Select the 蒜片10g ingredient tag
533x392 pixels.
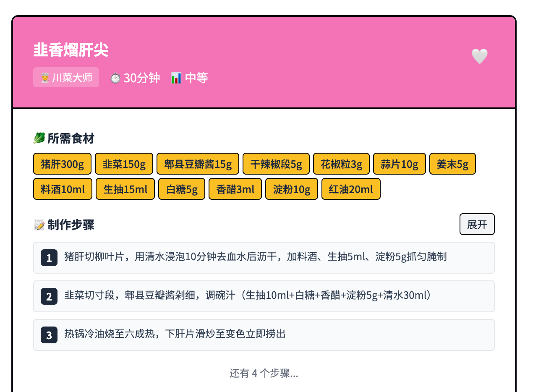pyautogui.click(x=400, y=164)
